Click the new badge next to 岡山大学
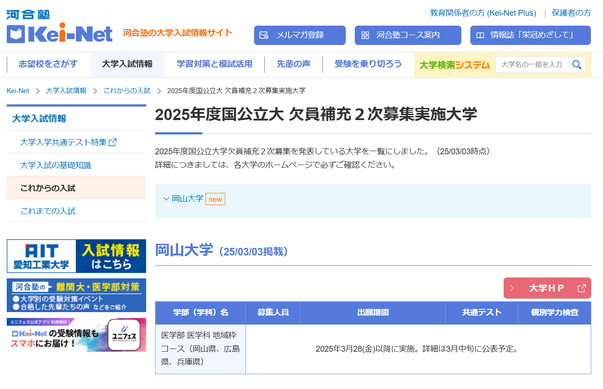The height and width of the screenshot is (389, 603). click(215, 199)
